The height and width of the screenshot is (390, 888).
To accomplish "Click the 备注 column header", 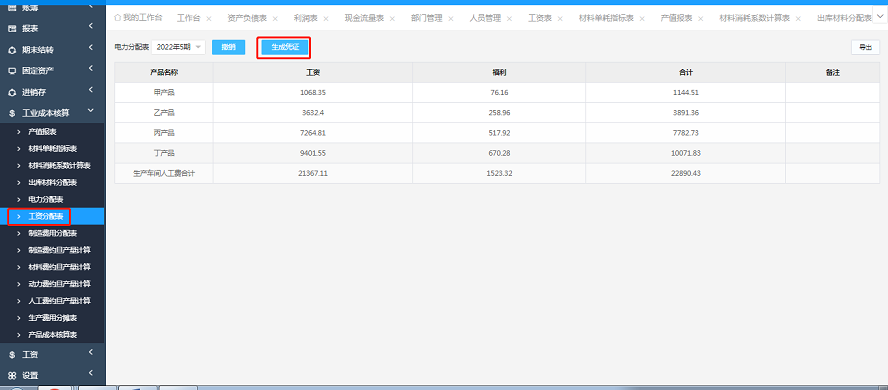I will [832, 72].
